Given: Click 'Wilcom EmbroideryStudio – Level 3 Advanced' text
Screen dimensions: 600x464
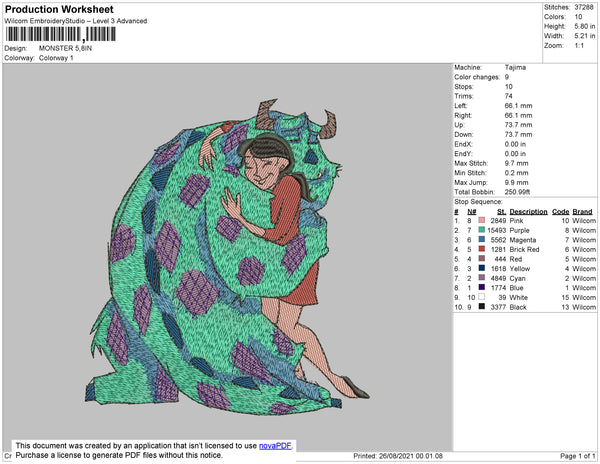Looking at the screenshot, I should 76,21.
